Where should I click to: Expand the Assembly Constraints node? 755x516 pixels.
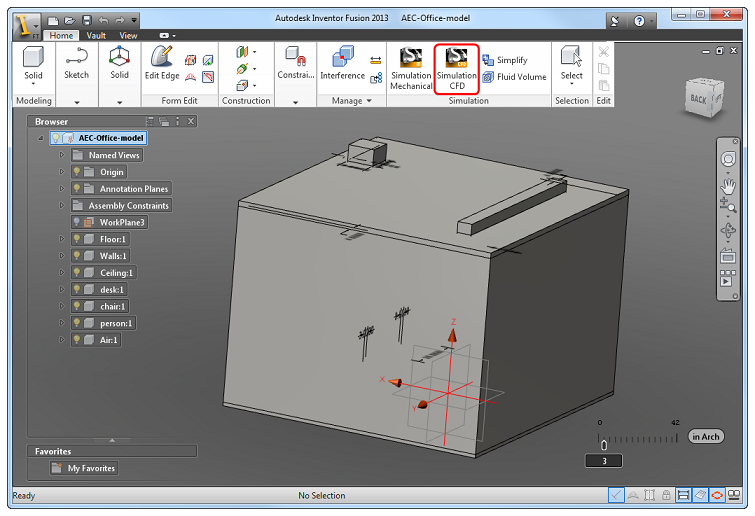pos(62,206)
